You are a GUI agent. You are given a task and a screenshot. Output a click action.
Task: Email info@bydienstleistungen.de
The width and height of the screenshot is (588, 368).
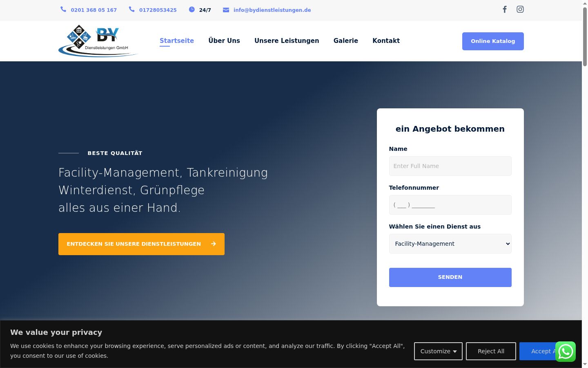[x=272, y=10]
